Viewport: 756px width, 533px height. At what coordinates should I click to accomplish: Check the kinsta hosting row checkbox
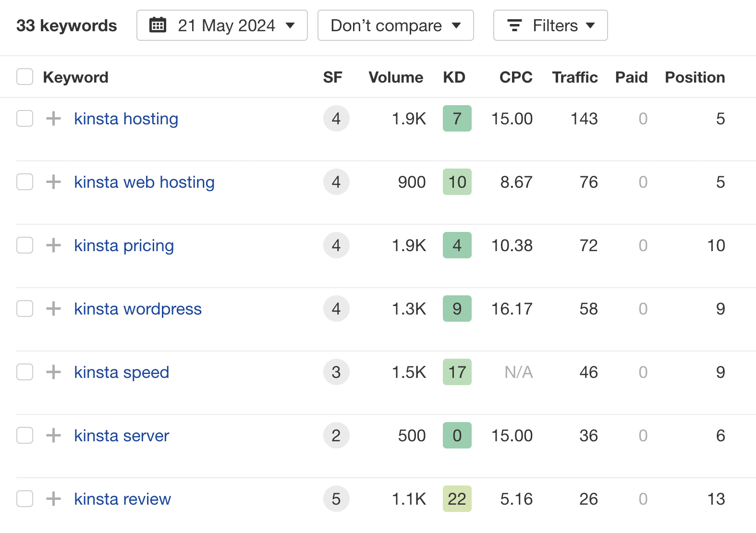24,119
